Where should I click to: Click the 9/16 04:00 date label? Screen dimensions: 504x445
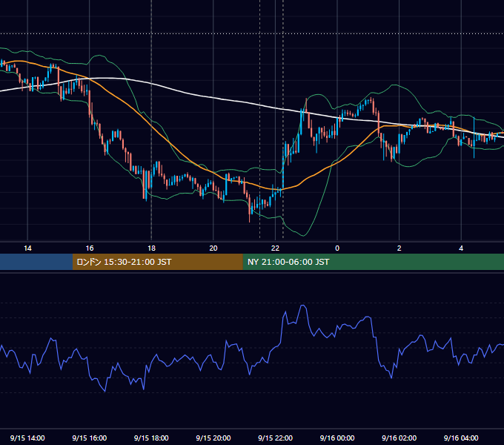(461, 438)
